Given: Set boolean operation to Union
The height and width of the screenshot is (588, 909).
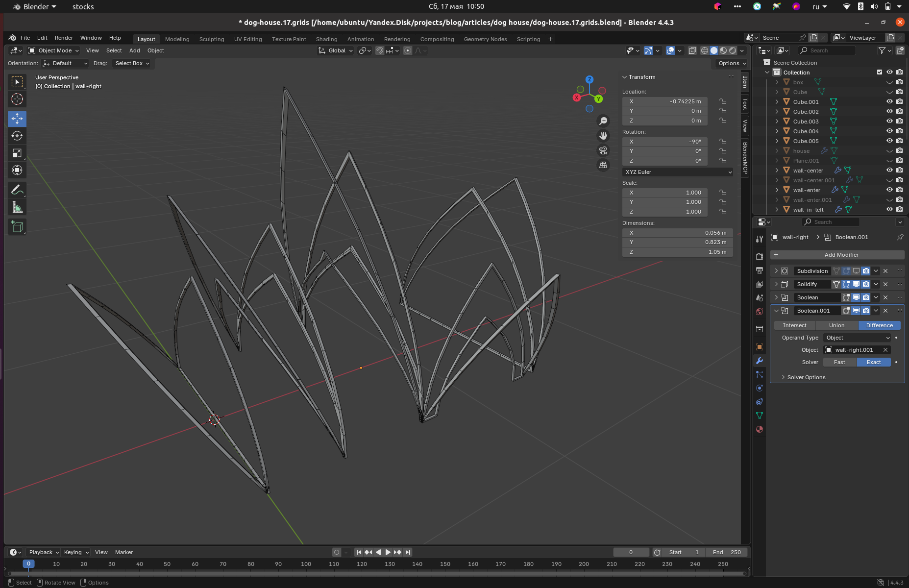Looking at the screenshot, I should (836, 325).
